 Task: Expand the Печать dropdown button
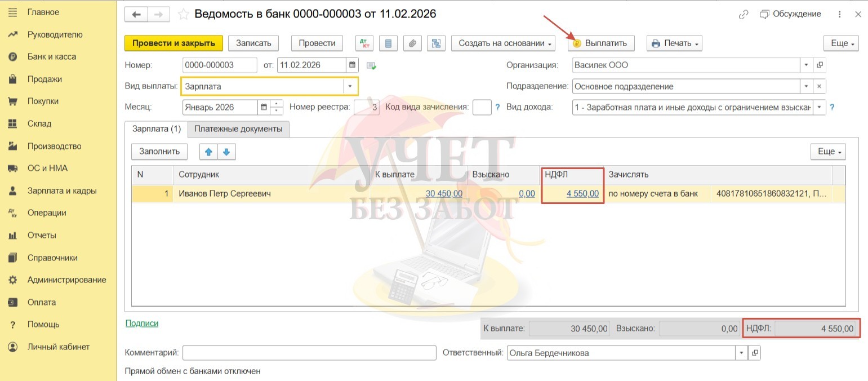(675, 43)
